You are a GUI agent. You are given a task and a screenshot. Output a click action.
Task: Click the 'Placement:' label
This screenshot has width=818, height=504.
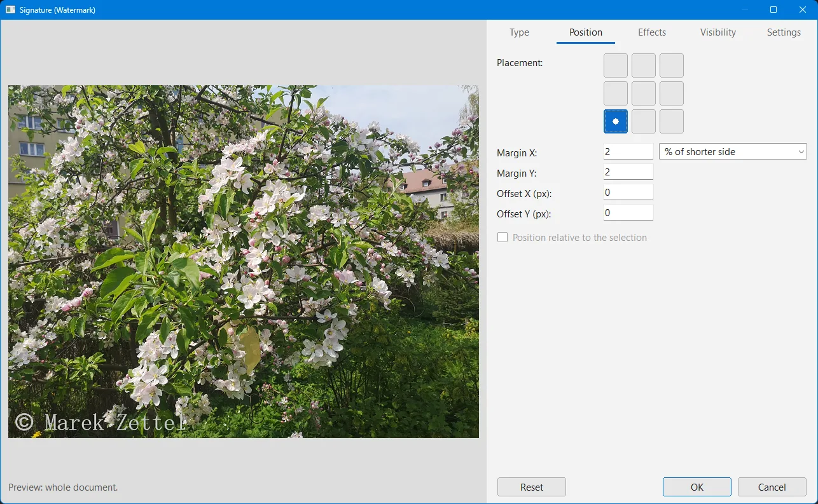coord(520,63)
